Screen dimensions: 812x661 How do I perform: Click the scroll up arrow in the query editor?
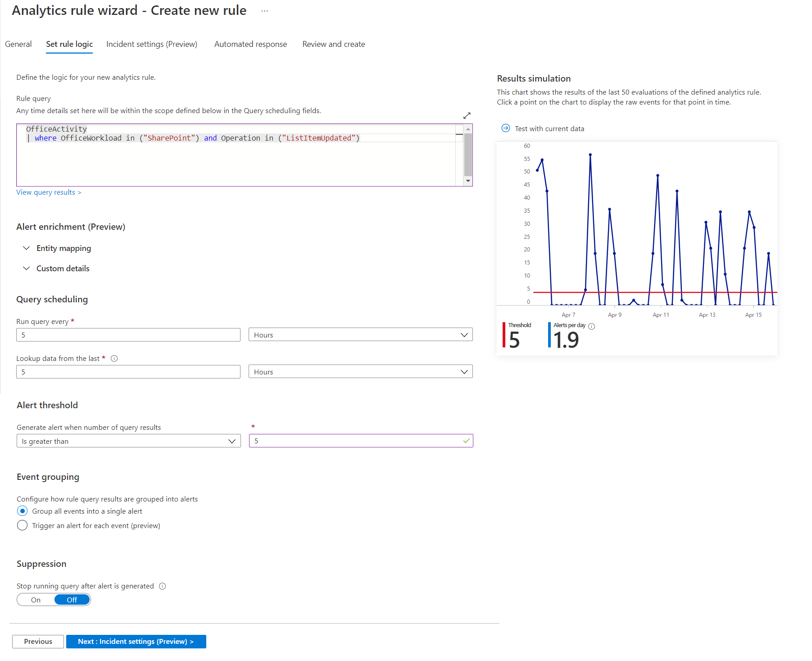coord(468,129)
